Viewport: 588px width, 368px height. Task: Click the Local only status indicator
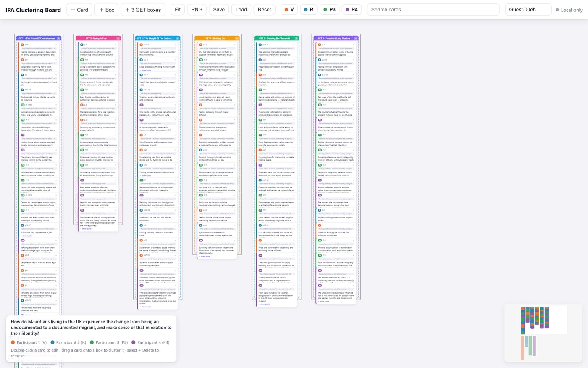pos(569,10)
